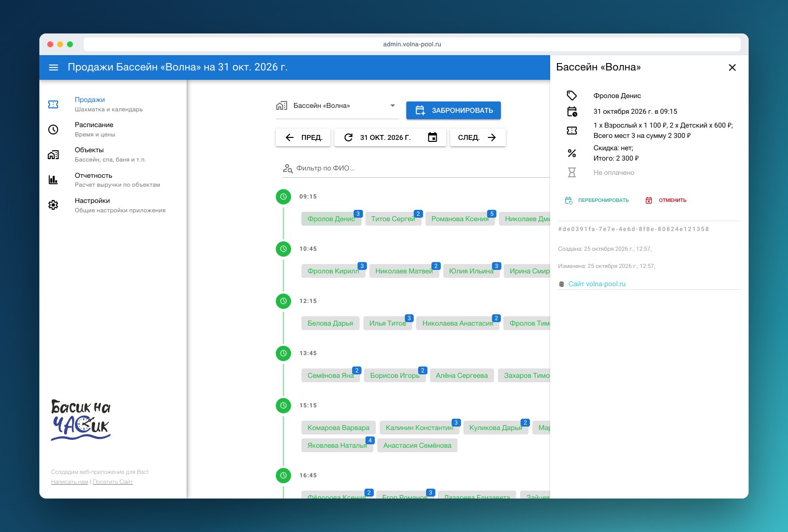Screen dimensions: 788x532
Task: Open the hamburger navigation menu
Action: (54, 67)
